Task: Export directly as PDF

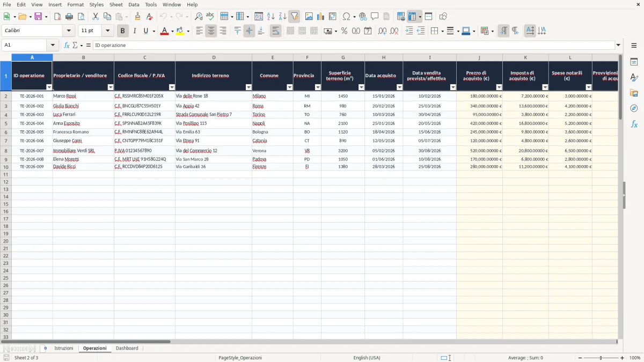Action: point(57,17)
